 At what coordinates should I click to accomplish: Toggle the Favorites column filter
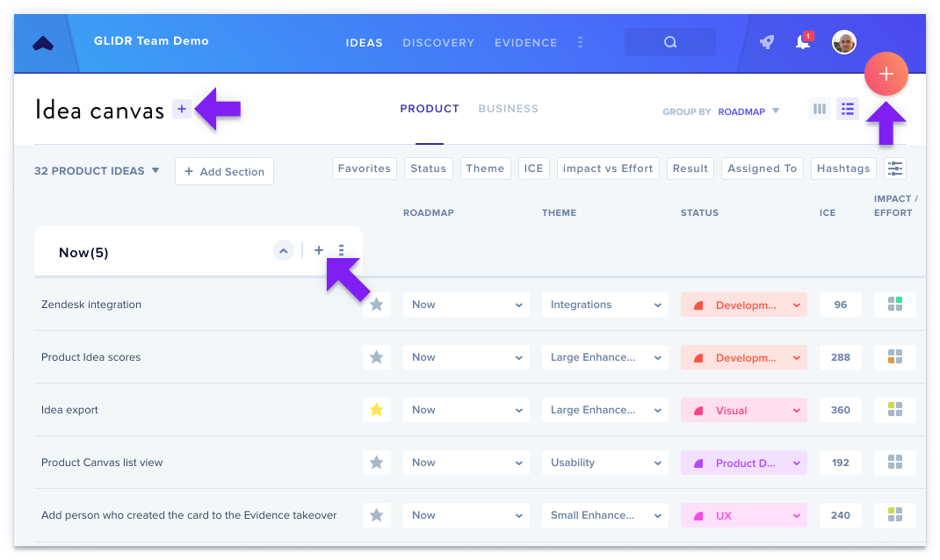click(x=364, y=169)
